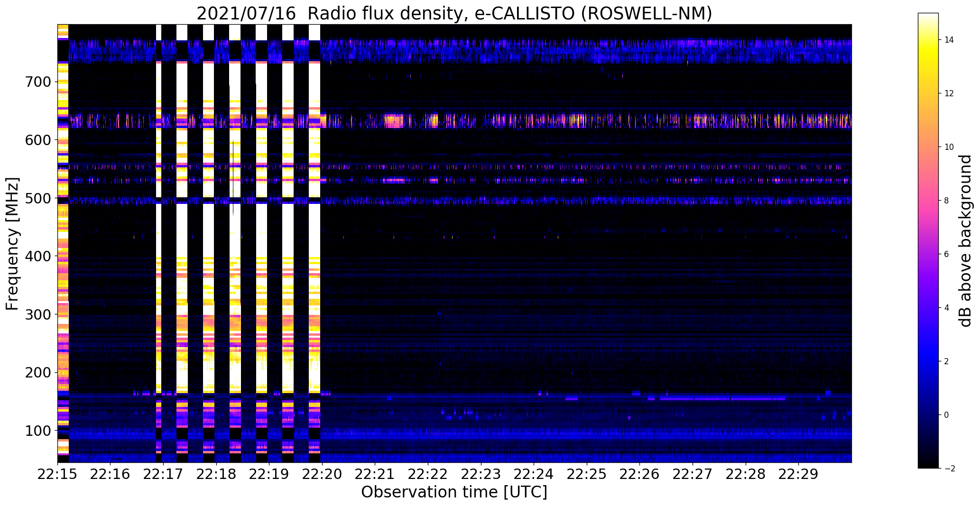Viewport: 980px width, 506px height.
Task: Click the 22:25 time tick label
Action: (x=587, y=474)
